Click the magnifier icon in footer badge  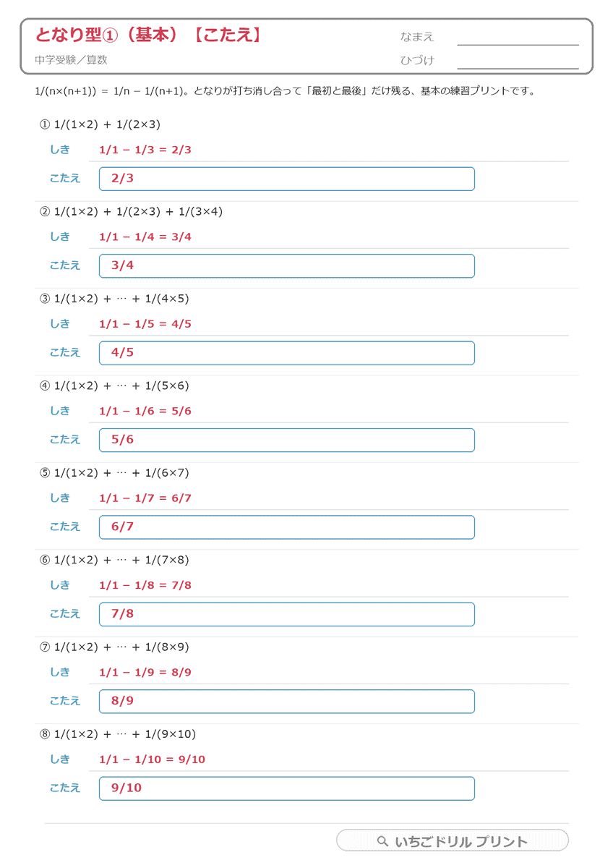pyautogui.click(x=383, y=841)
